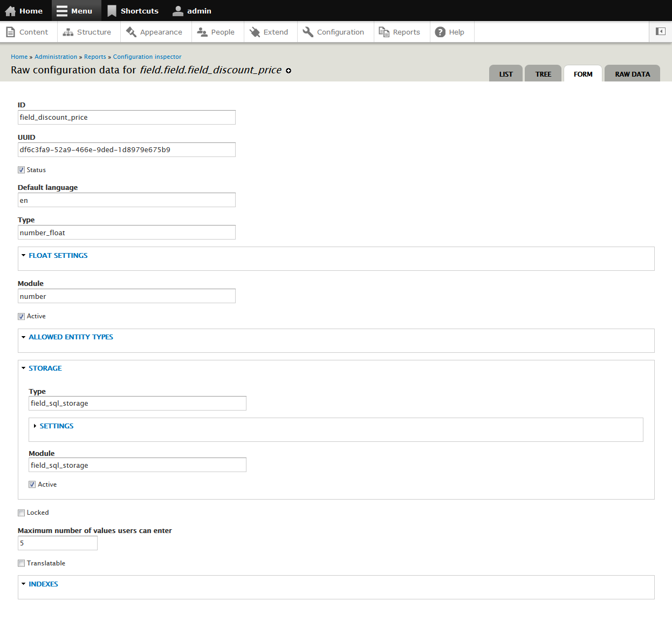Click the Help question-mark icon
The height and width of the screenshot is (628, 672).
(442, 32)
